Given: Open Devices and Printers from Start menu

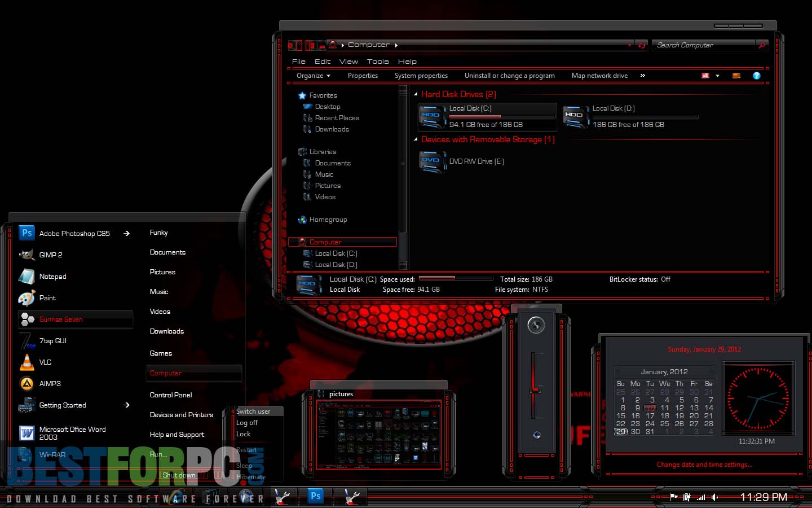Looking at the screenshot, I should pos(182,415).
